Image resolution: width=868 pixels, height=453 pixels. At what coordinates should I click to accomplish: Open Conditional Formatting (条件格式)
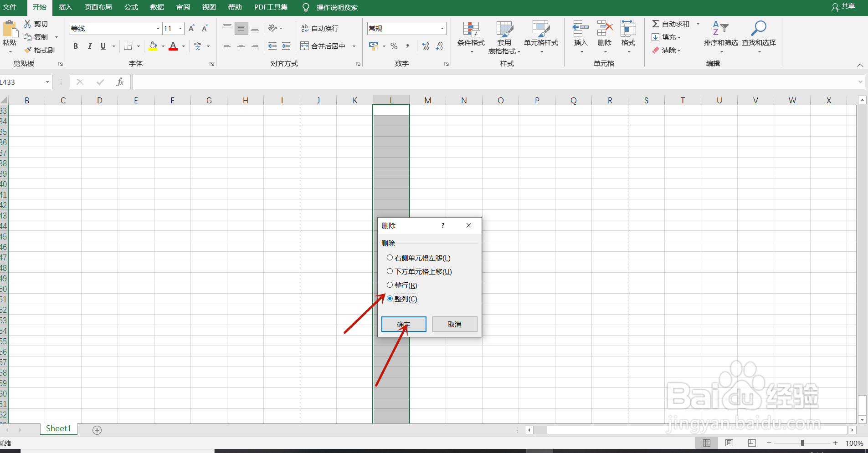[x=471, y=36]
